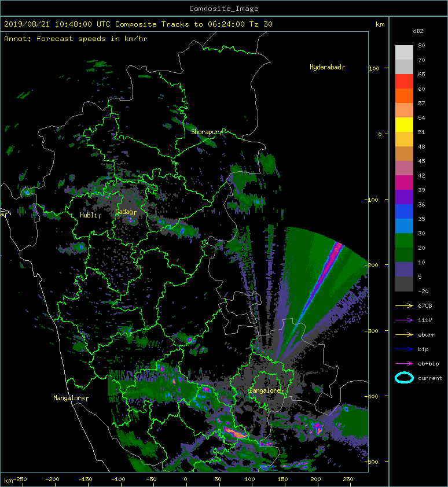Pick the red 60-65 dBZ color swatch
The height and width of the screenshot is (487, 448).
(x=404, y=82)
